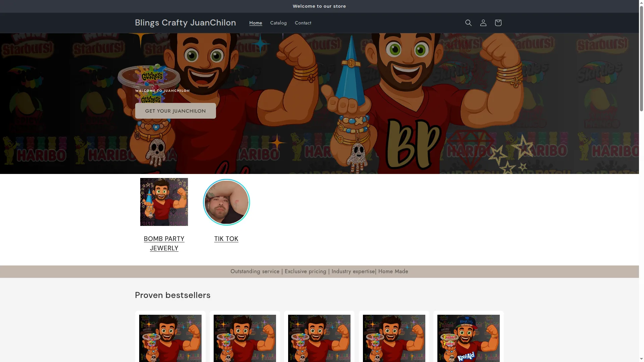Click the scrollbar down arrow
Image resolution: width=644 pixels, height=362 pixels.
tap(641, 360)
